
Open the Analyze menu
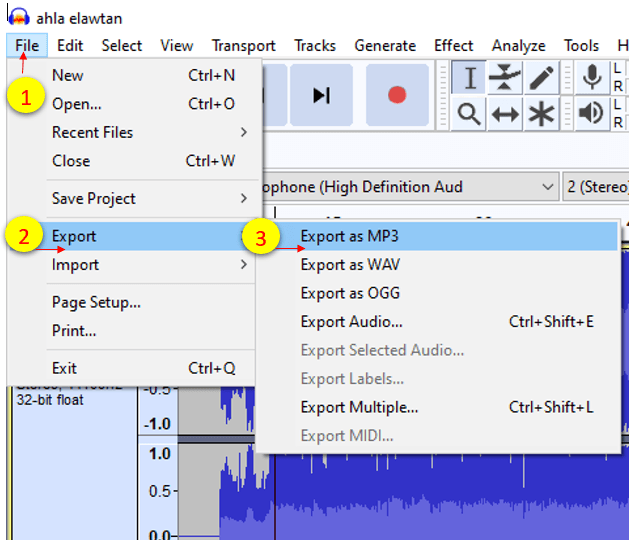tap(518, 45)
